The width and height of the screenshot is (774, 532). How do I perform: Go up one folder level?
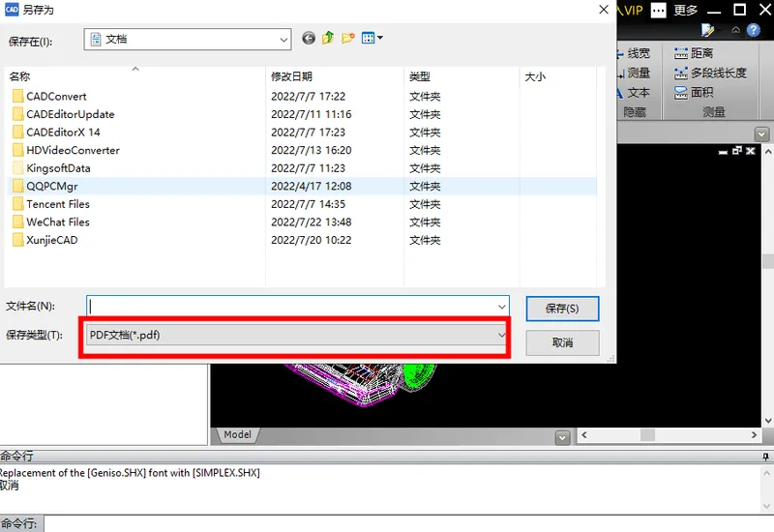[328, 38]
